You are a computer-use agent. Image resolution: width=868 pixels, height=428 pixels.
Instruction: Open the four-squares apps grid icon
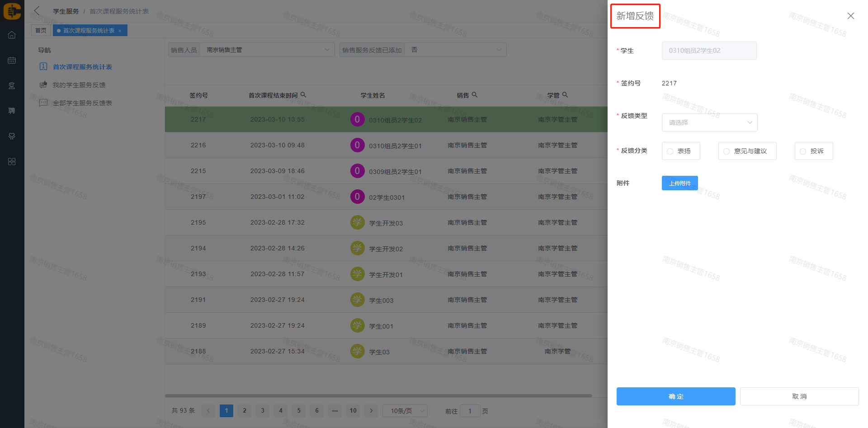(12, 162)
